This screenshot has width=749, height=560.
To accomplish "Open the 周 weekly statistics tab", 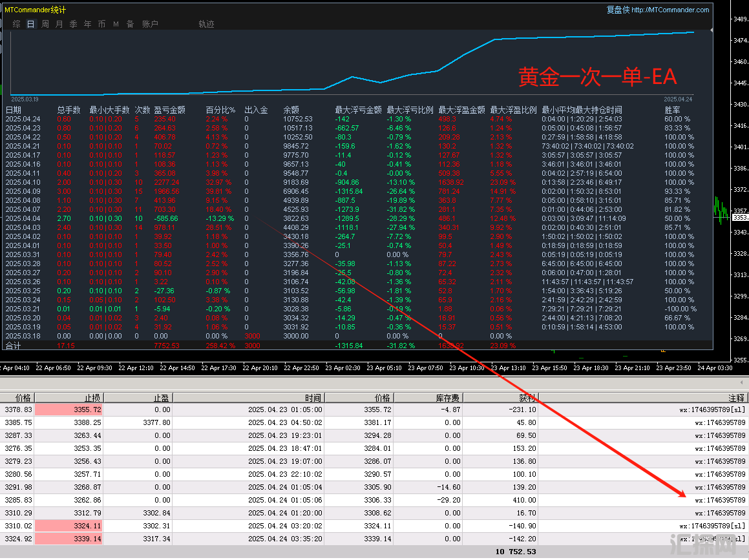I will click(x=45, y=24).
